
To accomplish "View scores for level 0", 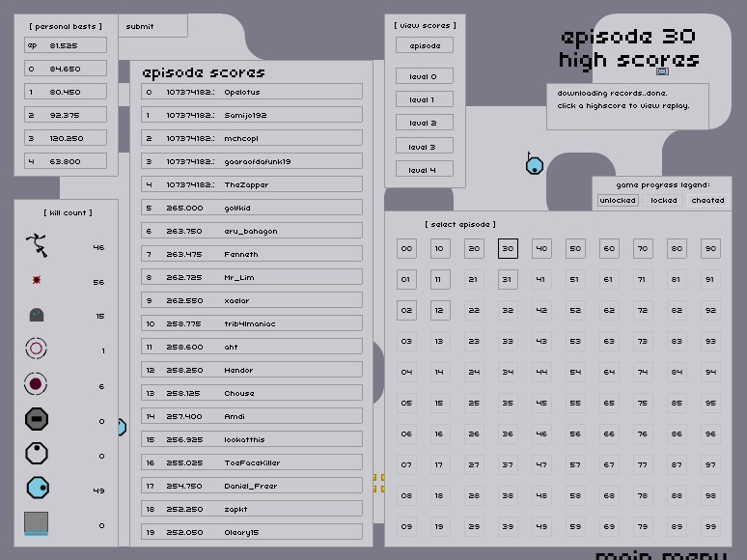I will click(425, 76).
